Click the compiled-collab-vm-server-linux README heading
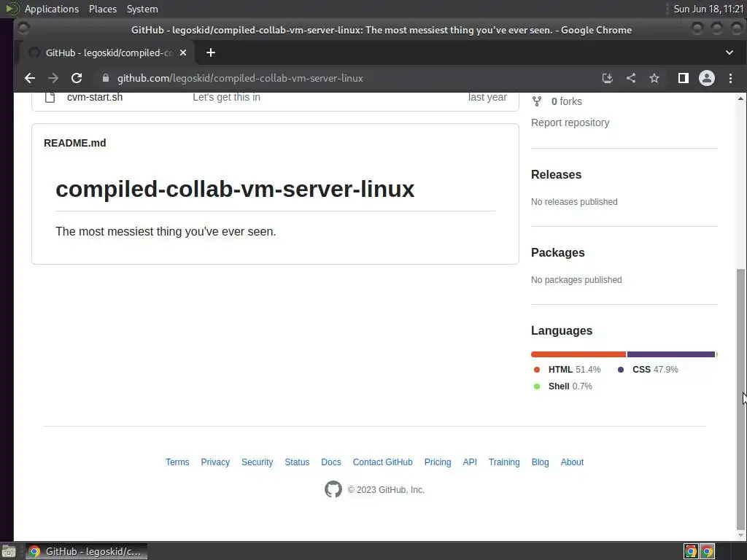 tap(235, 189)
